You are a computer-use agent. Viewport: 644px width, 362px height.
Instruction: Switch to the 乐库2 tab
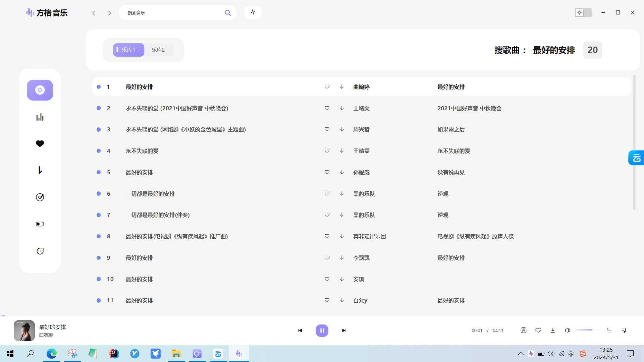pyautogui.click(x=158, y=50)
